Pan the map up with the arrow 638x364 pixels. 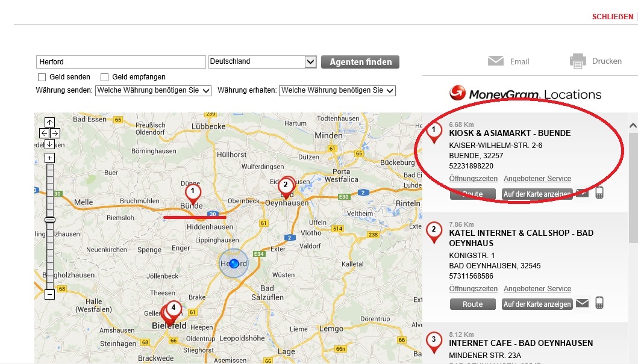click(49, 122)
